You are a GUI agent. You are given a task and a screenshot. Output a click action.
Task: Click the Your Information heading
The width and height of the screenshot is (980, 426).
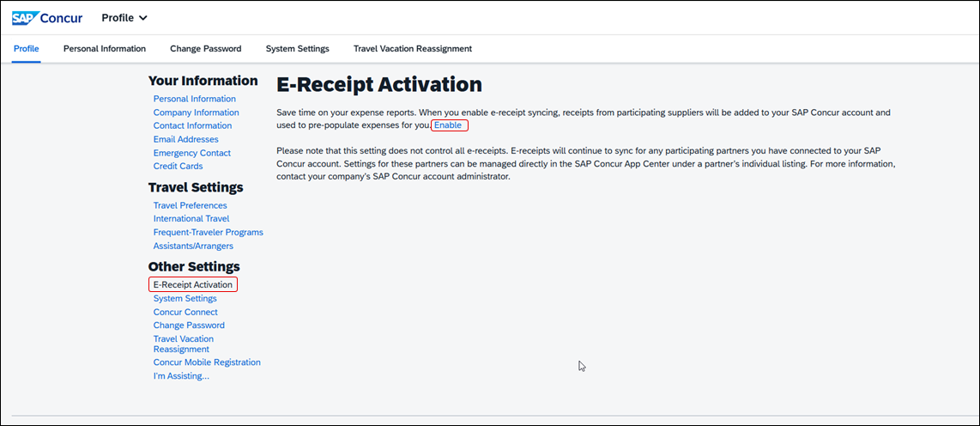[203, 81]
